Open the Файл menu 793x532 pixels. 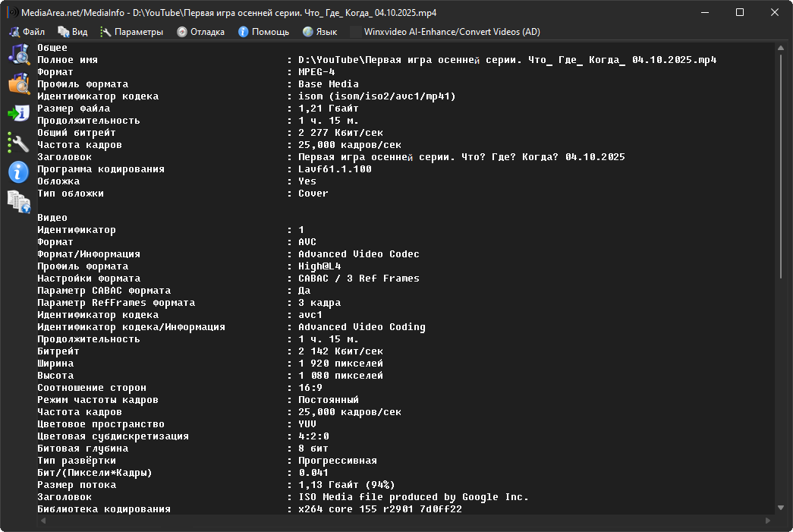click(x=27, y=32)
